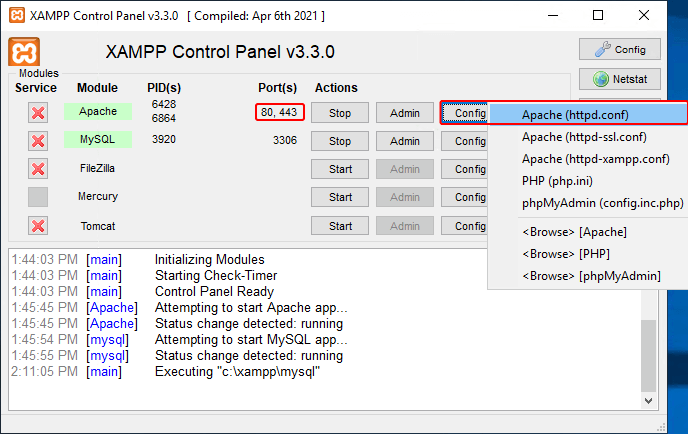Toggle the Apache service install checkbox

point(38,113)
